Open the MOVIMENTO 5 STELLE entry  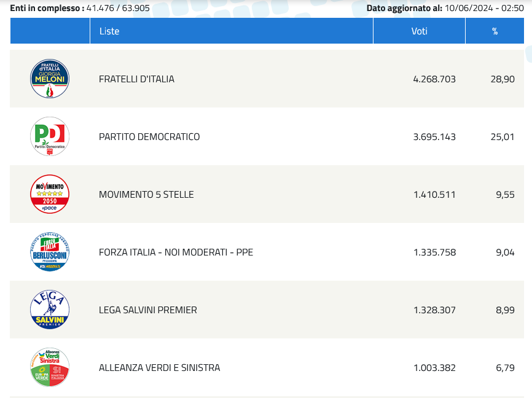click(x=146, y=195)
